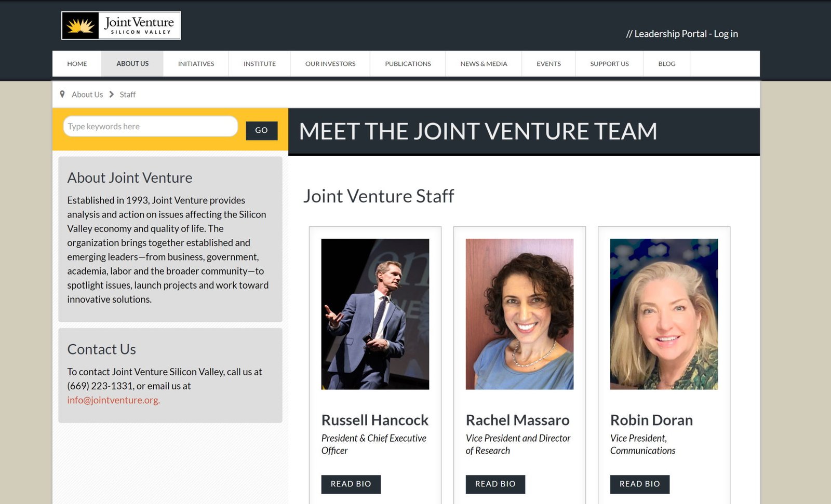Navigate to the Publications menu
This screenshot has height=504, width=831.
point(408,64)
